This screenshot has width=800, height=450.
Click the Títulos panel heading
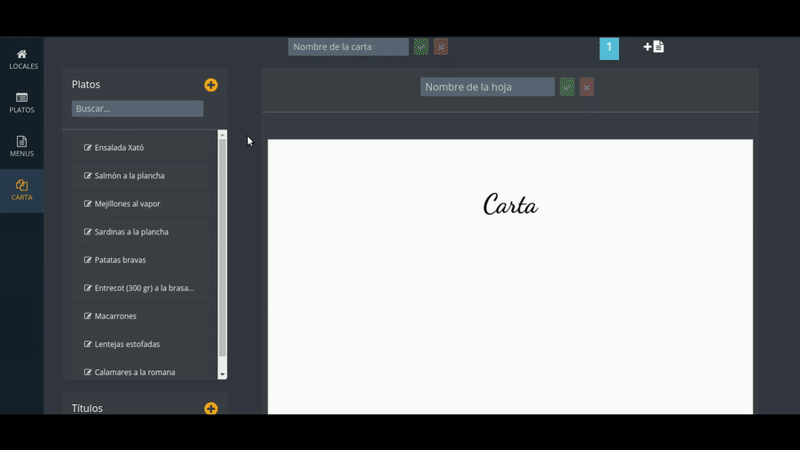coord(87,408)
